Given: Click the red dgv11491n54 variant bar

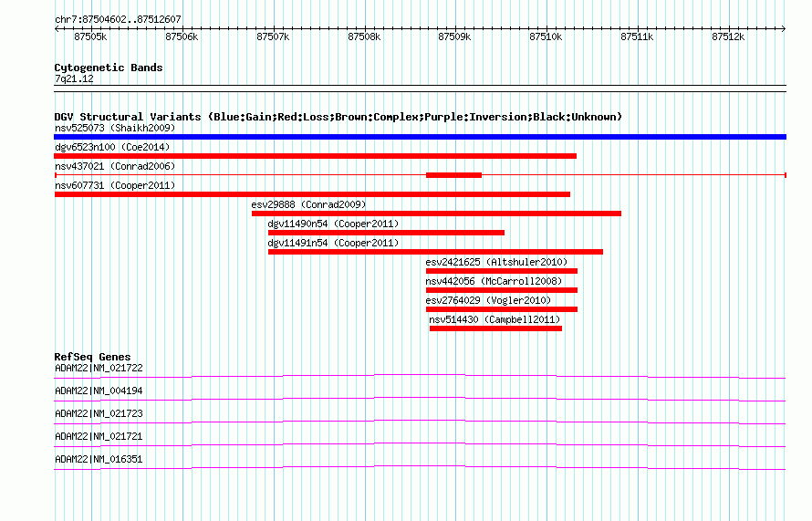Looking at the screenshot, I should click(435, 252).
